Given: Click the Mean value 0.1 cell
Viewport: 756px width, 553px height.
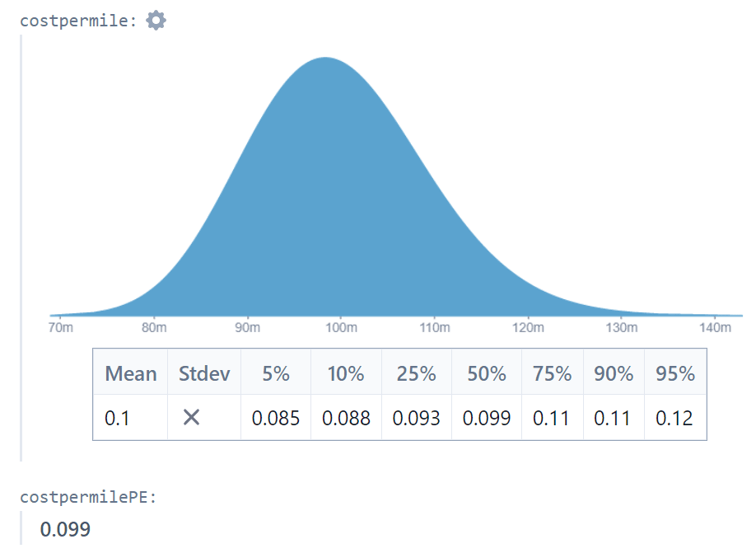Looking at the screenshot, I should [x=117, y=418].
